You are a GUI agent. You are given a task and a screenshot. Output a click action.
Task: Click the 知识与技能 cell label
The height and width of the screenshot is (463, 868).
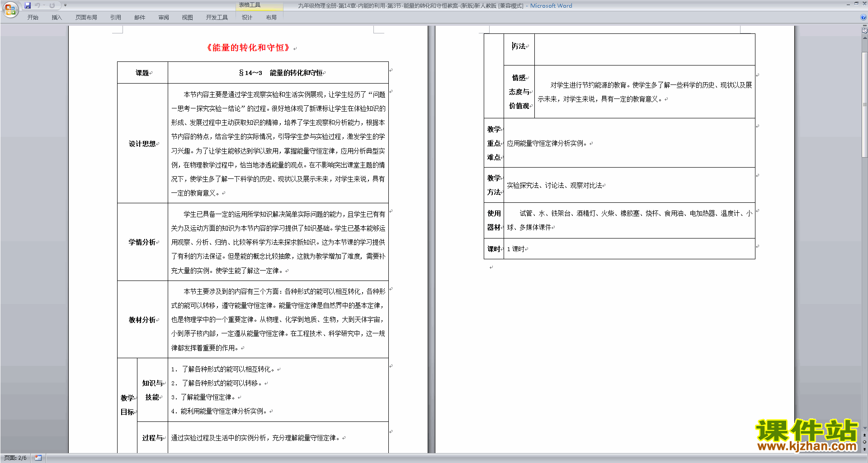click(x=152, y=390)
